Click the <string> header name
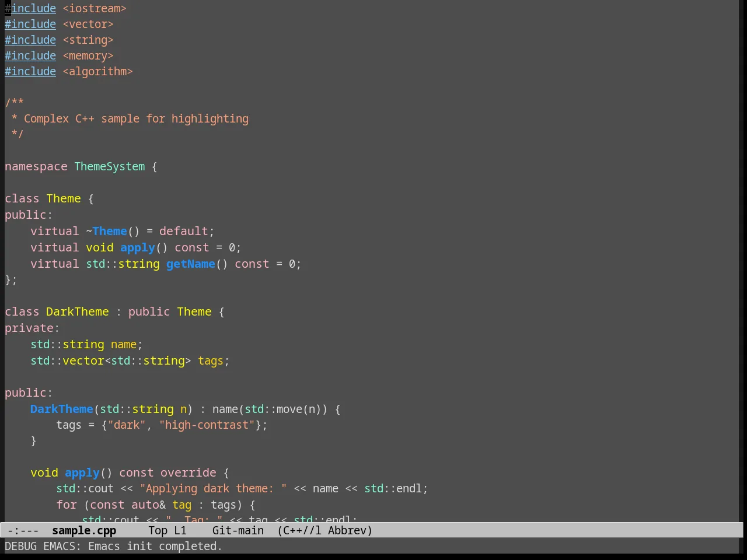Screen dimensions: 747x560 88,40
